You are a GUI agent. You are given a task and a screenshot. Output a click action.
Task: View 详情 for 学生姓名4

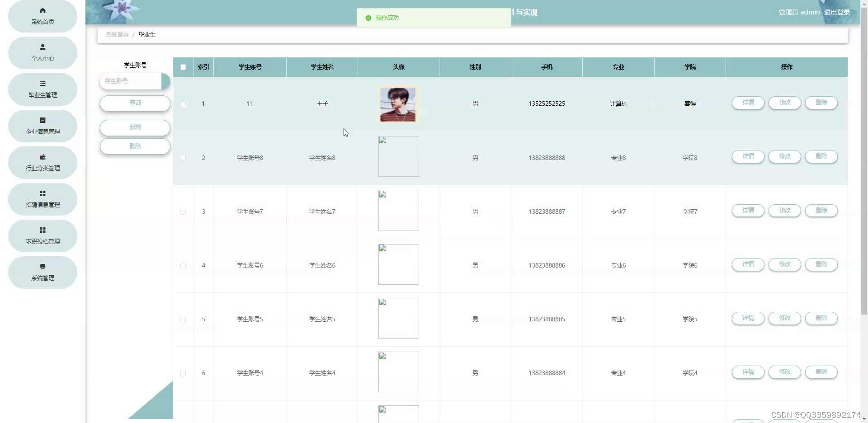(x=748, y=372)
